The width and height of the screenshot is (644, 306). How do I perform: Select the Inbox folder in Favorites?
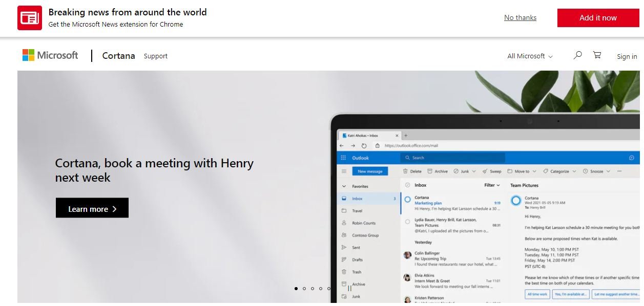click(x=369, y=199)
